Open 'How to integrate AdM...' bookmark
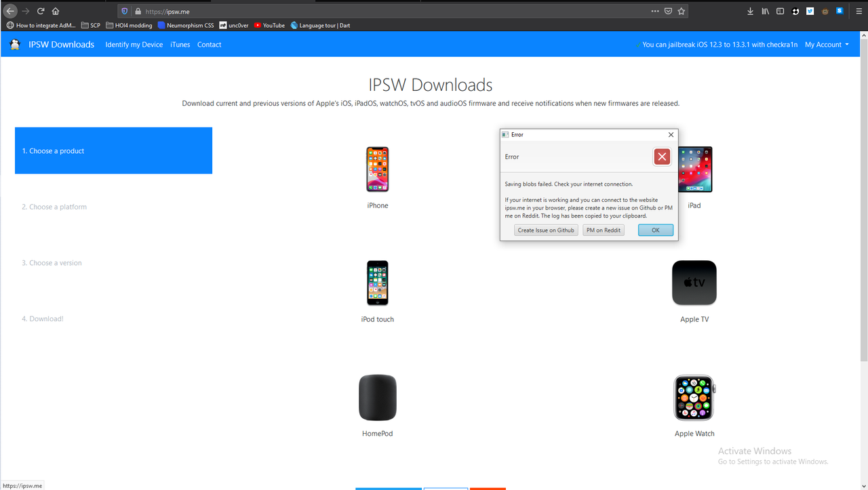 [x=41, y=26]
